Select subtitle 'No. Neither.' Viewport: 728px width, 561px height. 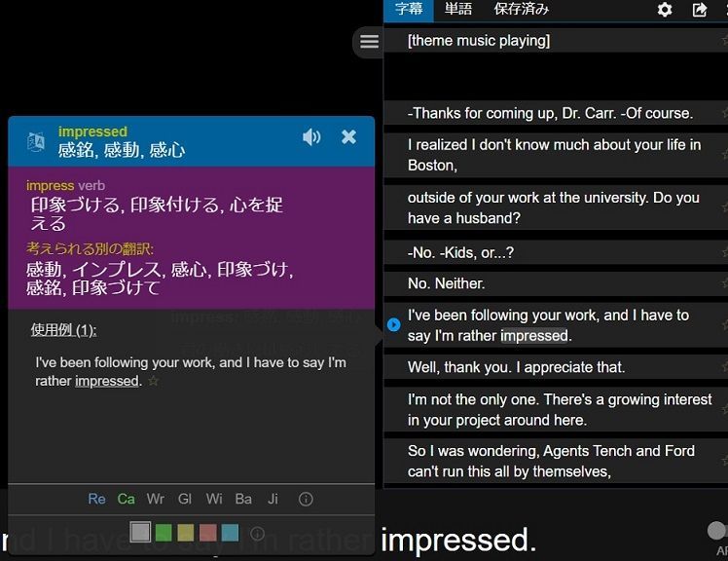(x=556, y=283)
